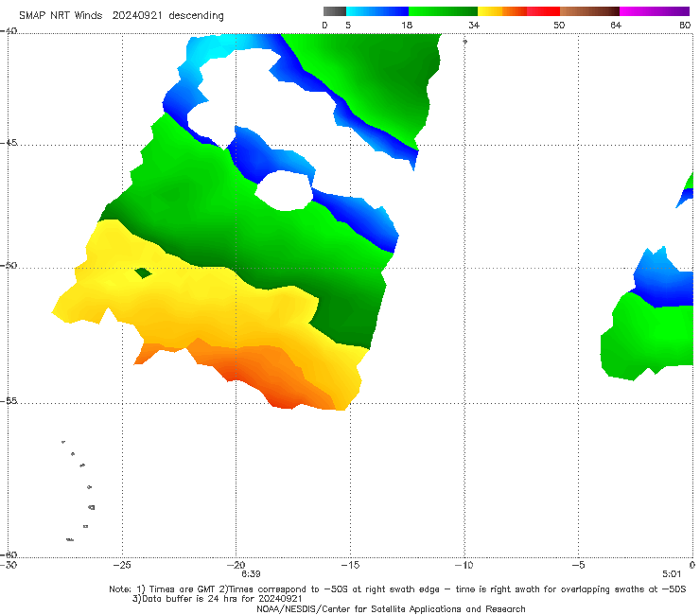Viewport: 700px width, 615px height.
Task: Click the word 'descending' in the title
Action: coord(197,16)
